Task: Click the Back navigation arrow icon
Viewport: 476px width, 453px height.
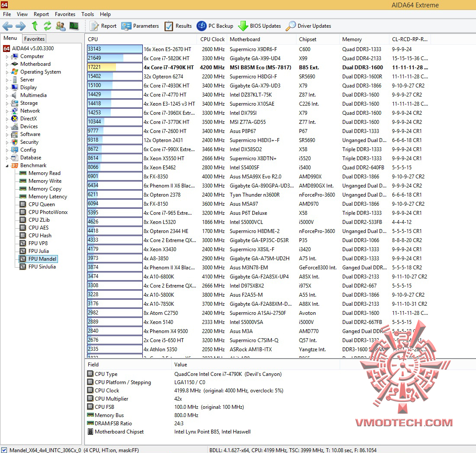Action: [7, 26]
